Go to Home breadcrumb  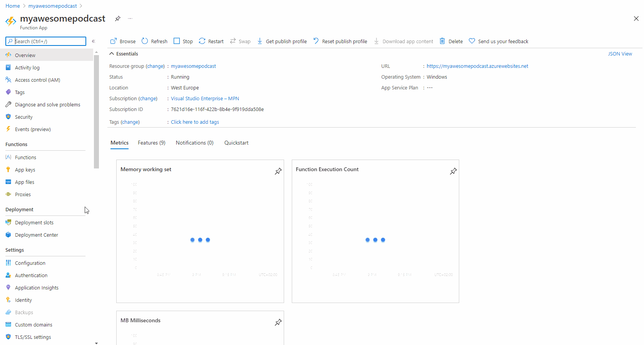point(13,6)
